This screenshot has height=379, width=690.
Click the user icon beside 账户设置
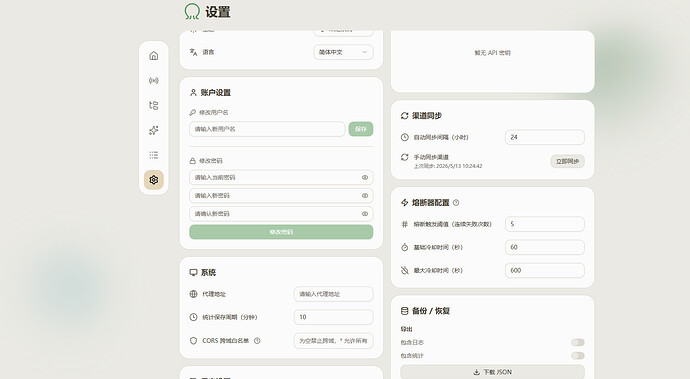193,92
